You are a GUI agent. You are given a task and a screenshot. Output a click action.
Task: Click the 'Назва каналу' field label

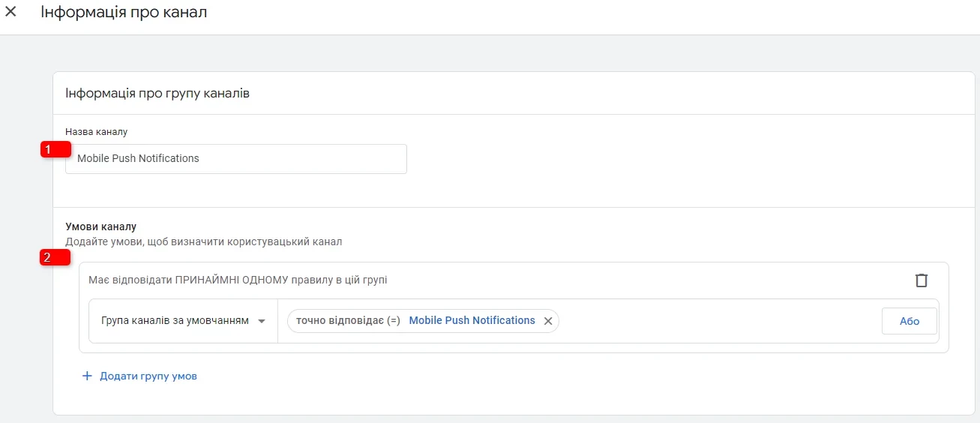(97, 132)
